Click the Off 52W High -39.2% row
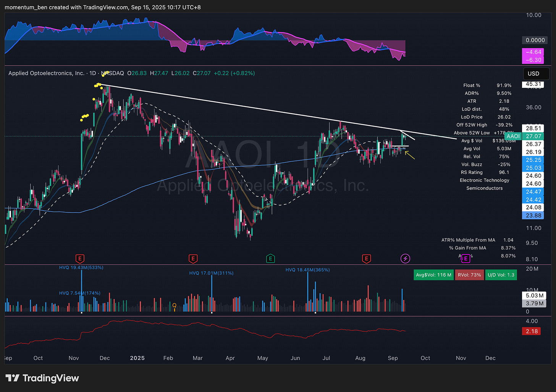The image size is (556, 392). [485, 125]
